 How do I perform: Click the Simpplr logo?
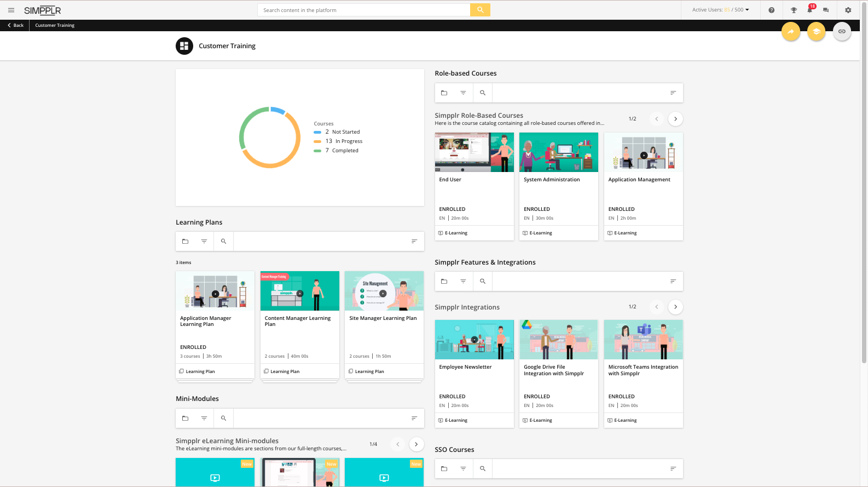click(43, 10)
